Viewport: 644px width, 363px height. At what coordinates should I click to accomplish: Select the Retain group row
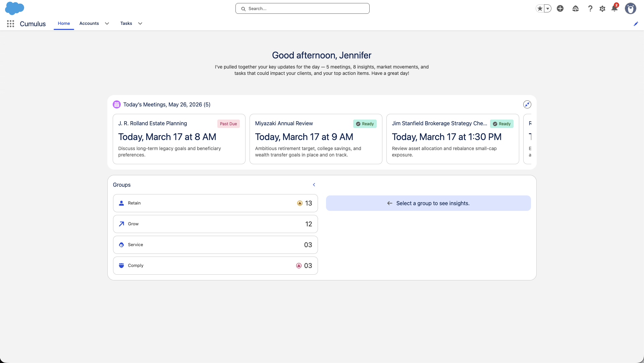tap(215, 203)
